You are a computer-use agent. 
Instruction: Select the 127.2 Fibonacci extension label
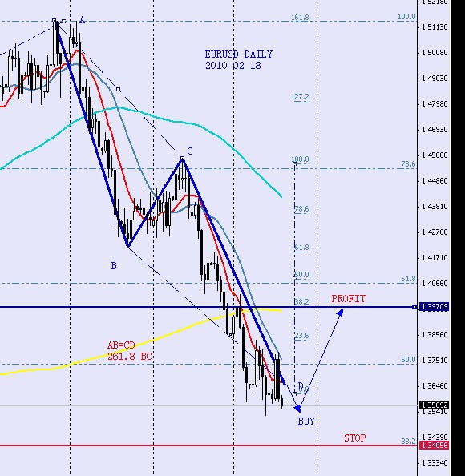coord(300,97)
